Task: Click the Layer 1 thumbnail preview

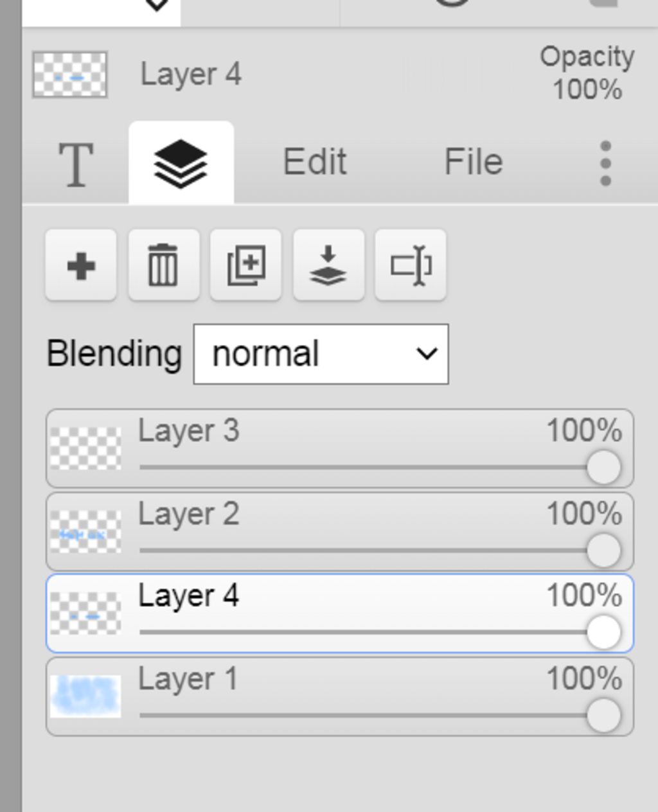Action: (x=85, y=696)
